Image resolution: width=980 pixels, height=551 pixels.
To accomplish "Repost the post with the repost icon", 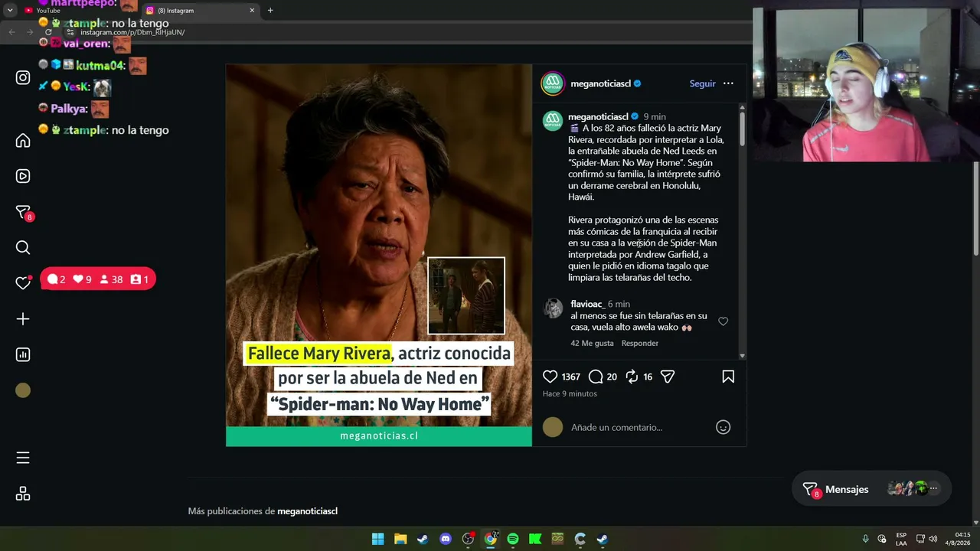I will (x=632, y=377).
